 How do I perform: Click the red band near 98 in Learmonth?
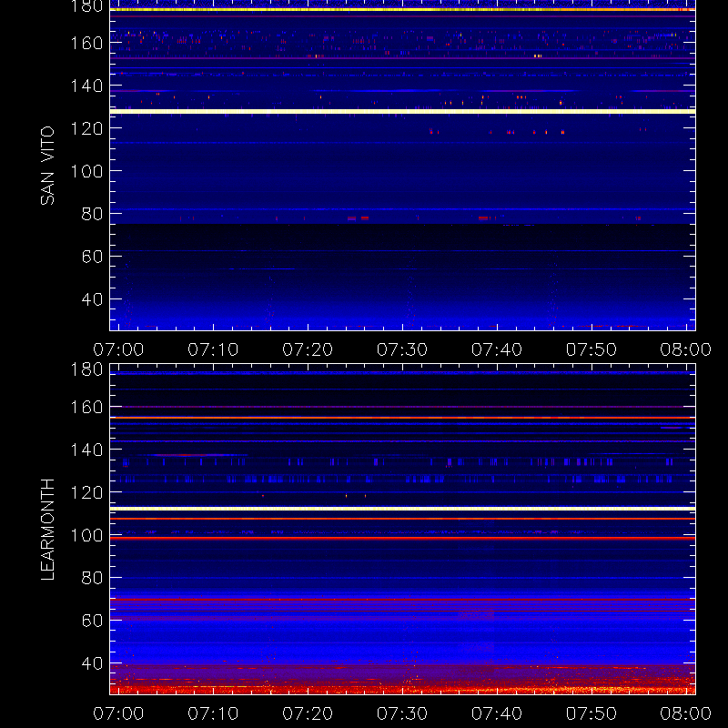click(x=402, y=539)
